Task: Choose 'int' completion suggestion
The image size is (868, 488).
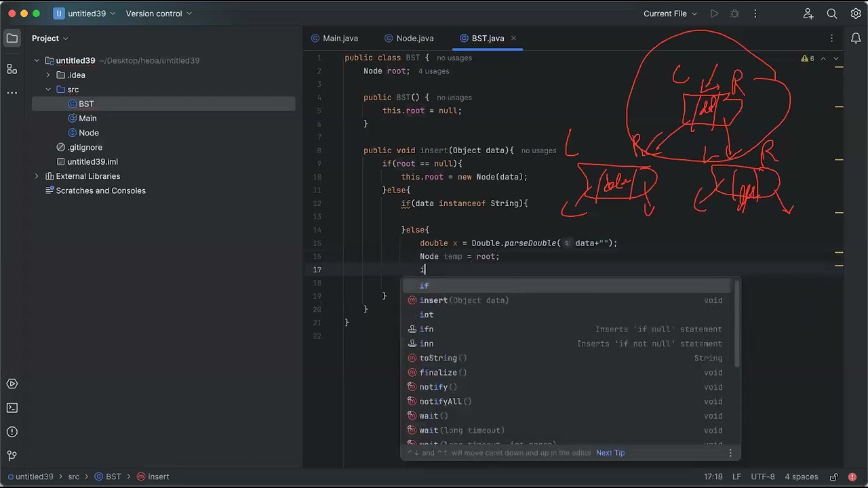Action: (x=566, y=315)
